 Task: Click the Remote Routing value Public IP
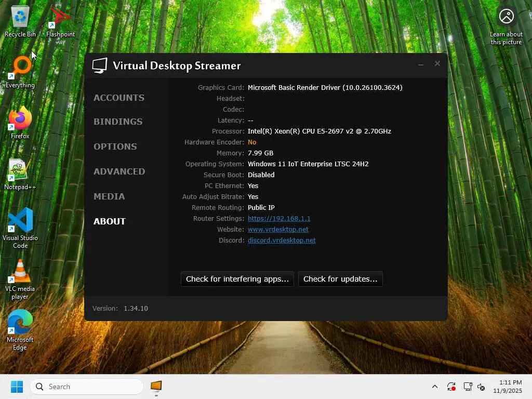pyautogui.click(x=261, y=208)
